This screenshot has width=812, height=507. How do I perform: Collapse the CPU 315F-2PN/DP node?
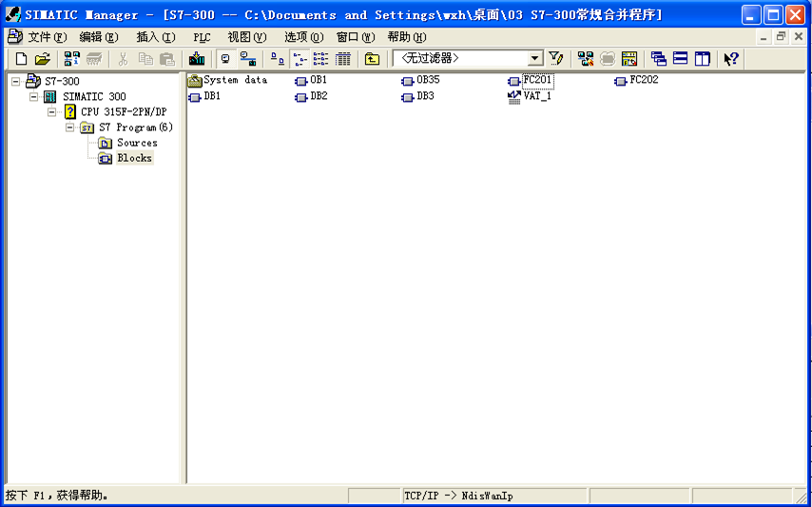[x=51, y=112]
